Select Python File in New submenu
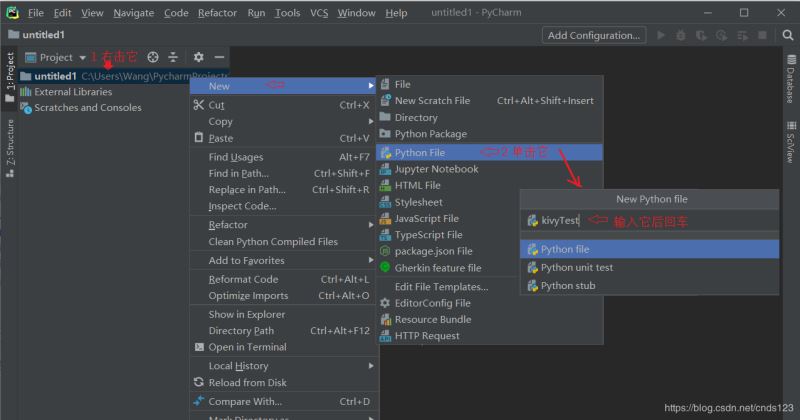The width and height of the screenshot is (800, 420). coord(490,152)
